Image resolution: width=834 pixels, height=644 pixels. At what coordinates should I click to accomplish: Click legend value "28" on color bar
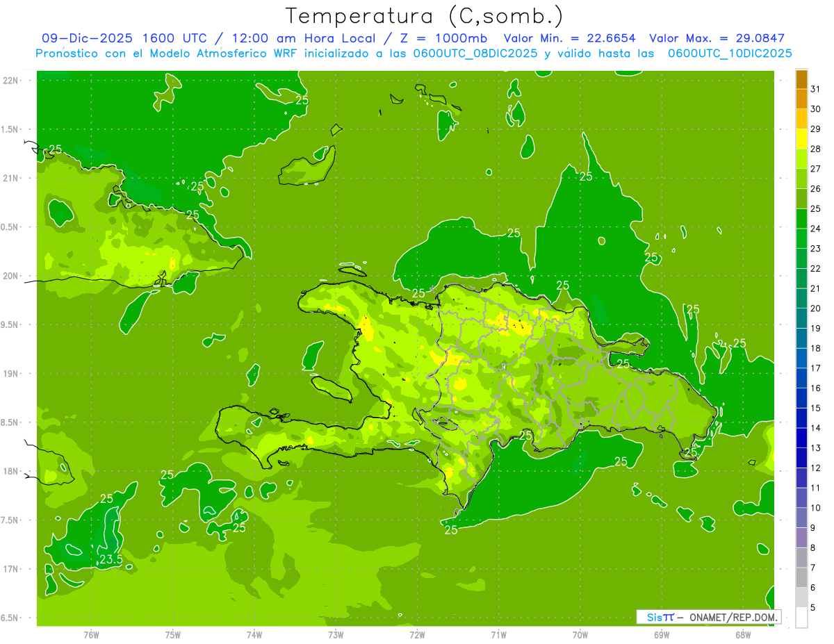[816, 149]
